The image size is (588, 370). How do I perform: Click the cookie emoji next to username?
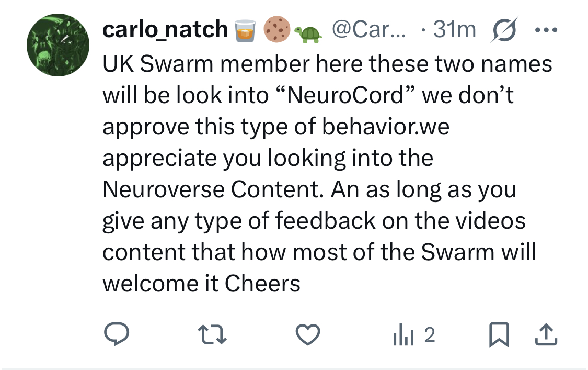pyautogui.click(x=276, y=29)
